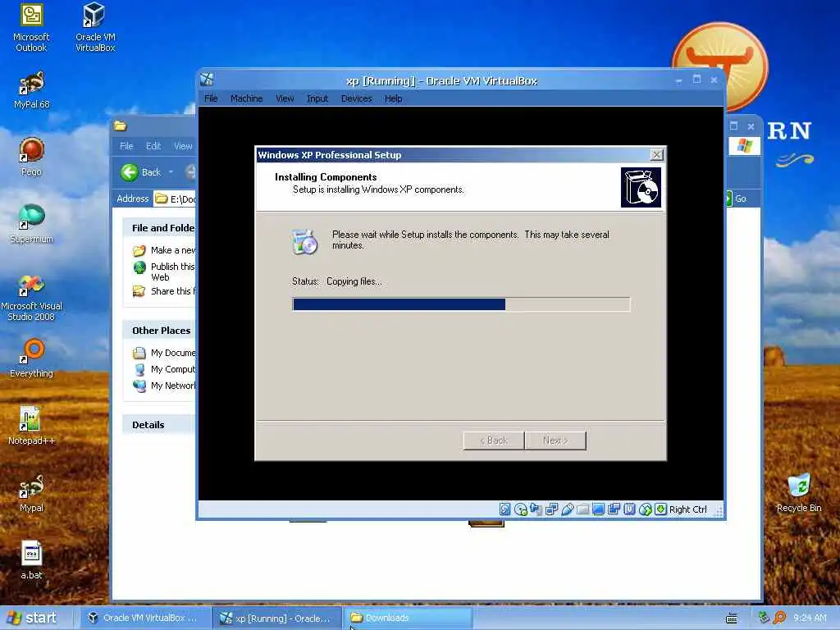Open Microsoft Outlook desktop icon

tap(31, 28)
